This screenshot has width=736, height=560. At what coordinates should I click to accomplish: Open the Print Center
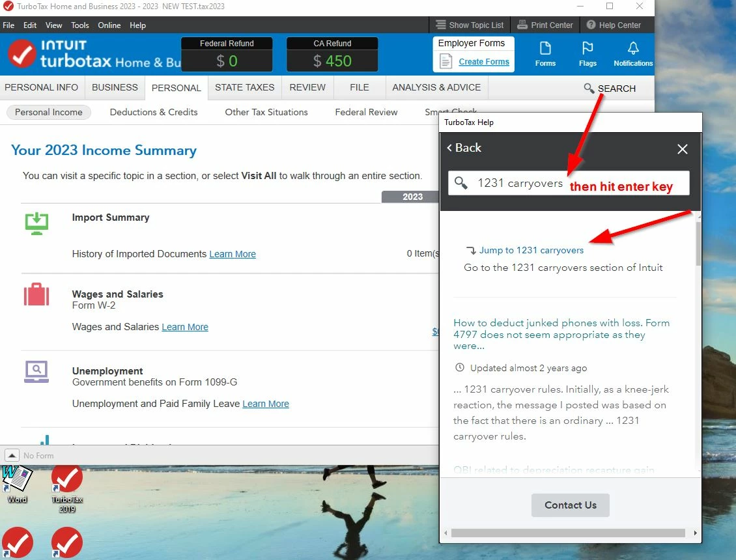(545, 25)
